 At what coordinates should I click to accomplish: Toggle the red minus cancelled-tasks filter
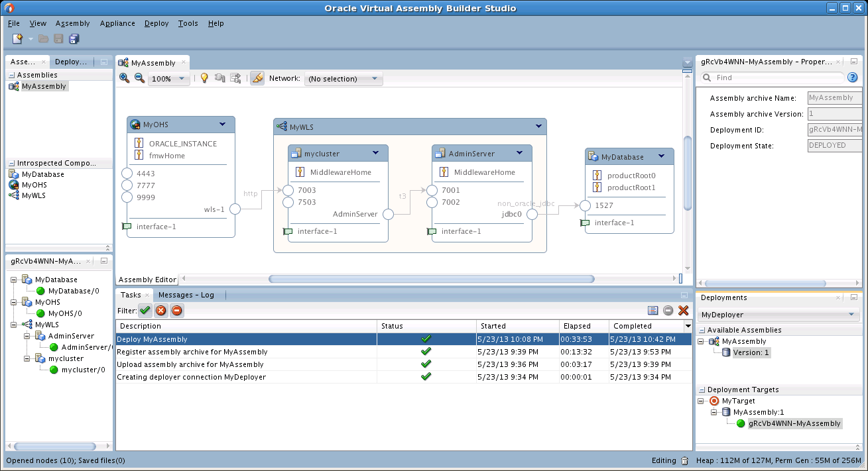point(177,310)
